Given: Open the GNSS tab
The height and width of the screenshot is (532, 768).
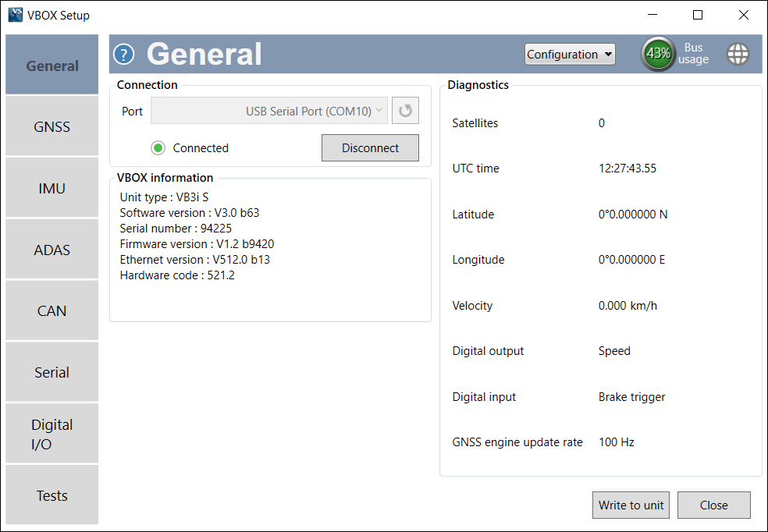Looking at the screenshot, I should pos(52,126).
